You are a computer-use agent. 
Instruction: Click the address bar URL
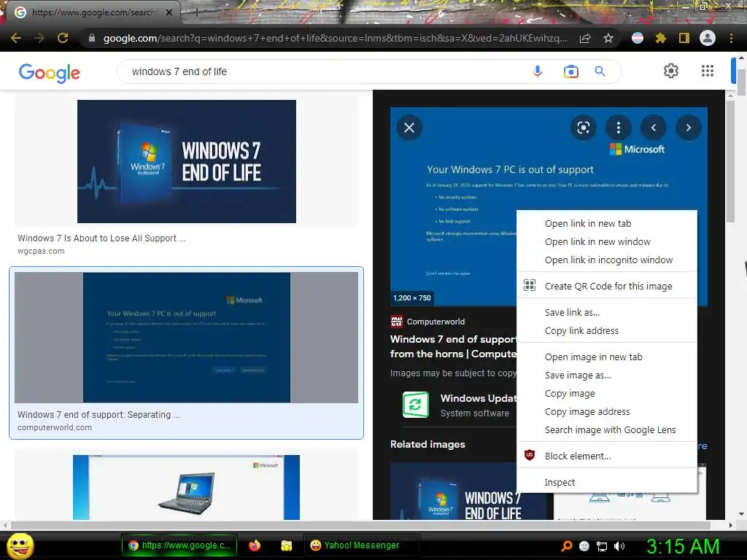pyautogui.click(x=335, y=38)
